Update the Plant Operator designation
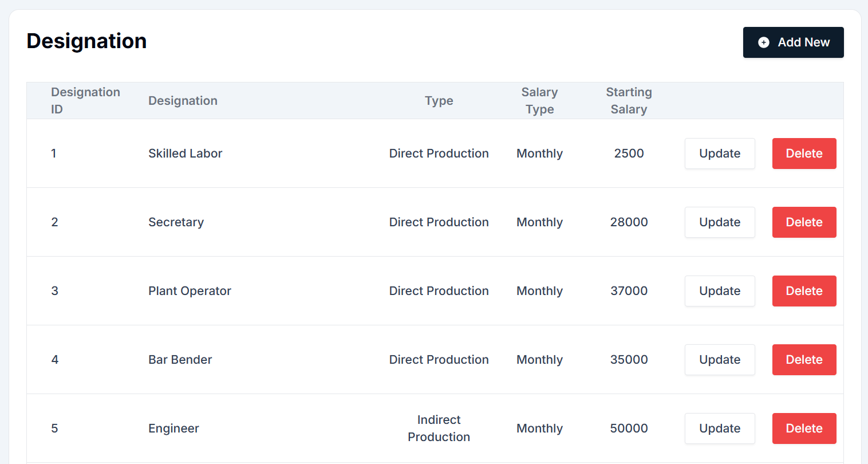The image size is (868, 464). [x=720, y=290]
